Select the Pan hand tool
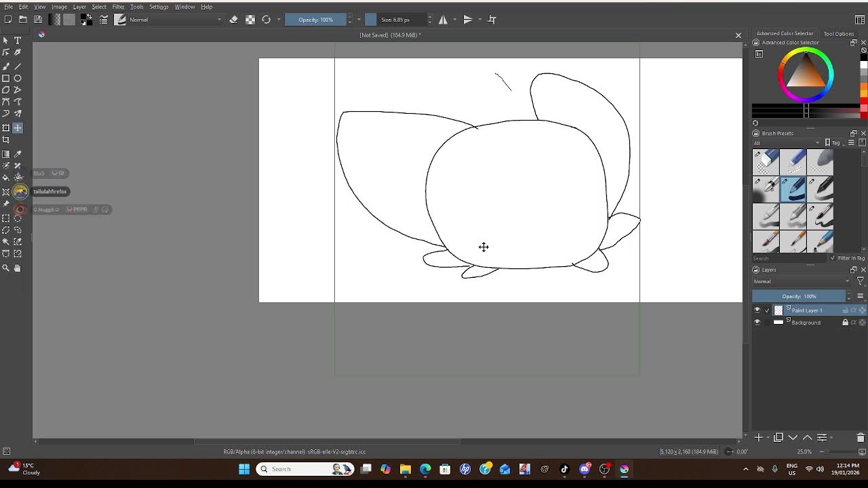This screenshot has height=488, width=868. click(x=18, y=268)
